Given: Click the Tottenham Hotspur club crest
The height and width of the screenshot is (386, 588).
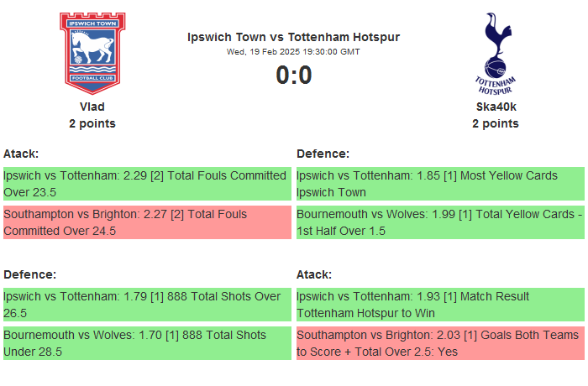Looking at the screenshot, I should 495,52.
